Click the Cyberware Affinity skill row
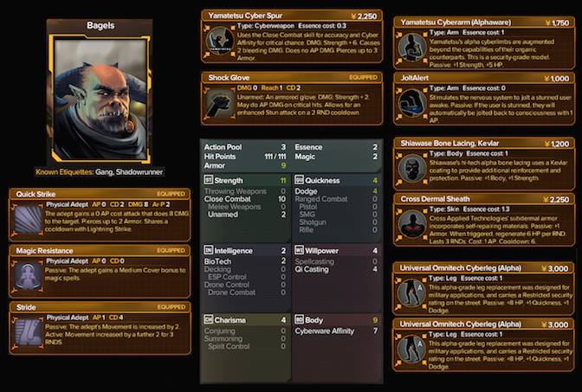 [337, 331]
